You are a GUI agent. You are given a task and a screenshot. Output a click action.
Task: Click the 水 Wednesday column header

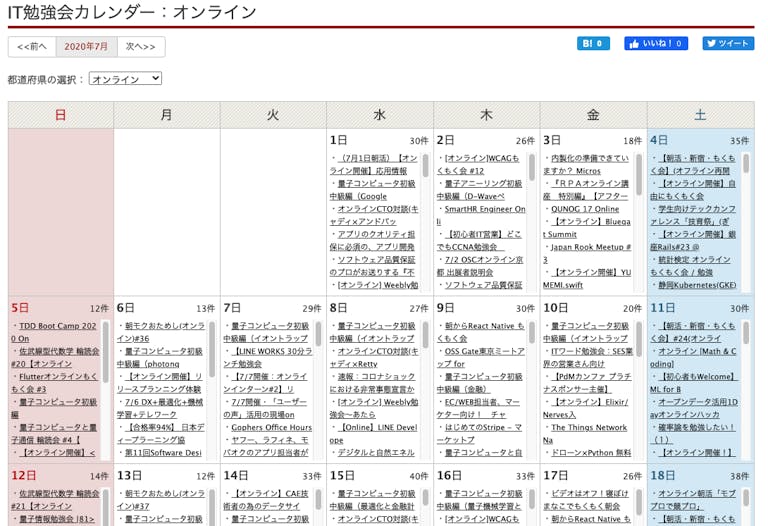tap(380, 115)
